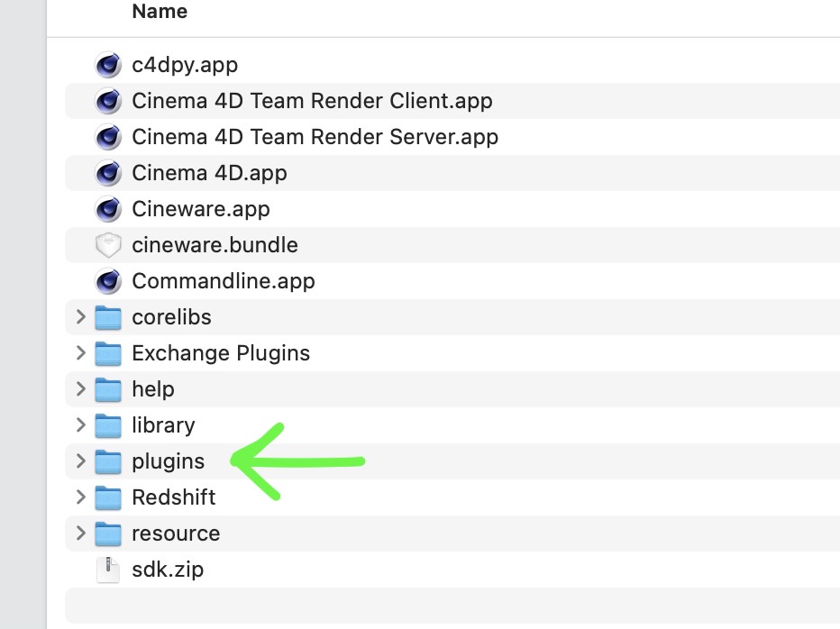Screen dimensions: 840x629
Task: Select the 'resource' folder name
Action: [176, 533]
